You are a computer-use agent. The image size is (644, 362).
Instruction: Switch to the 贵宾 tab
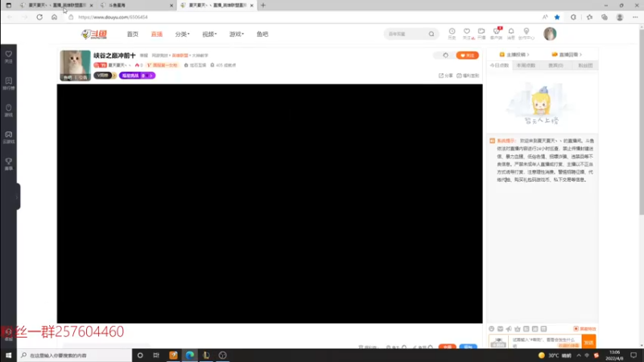[555, 65]
